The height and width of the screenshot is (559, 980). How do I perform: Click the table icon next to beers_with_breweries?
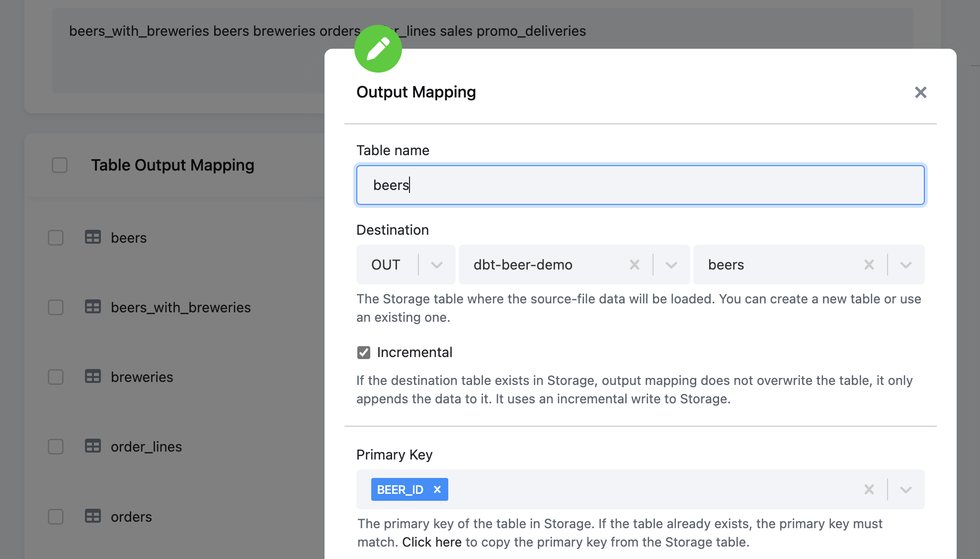[x=93, y=307]
